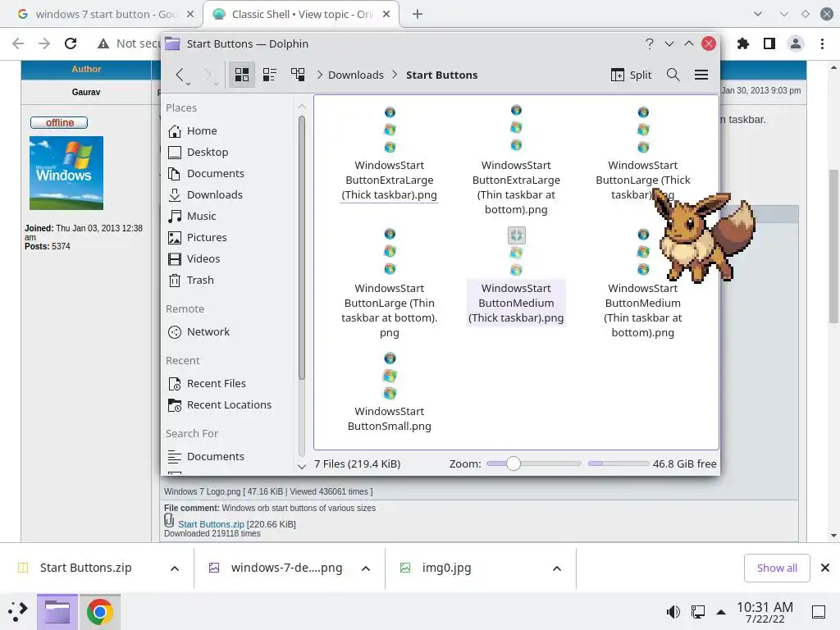Click Dolphin file manager taskbar icon
The height and width of the screenshot is (630, 840).
tap(57, 612)
